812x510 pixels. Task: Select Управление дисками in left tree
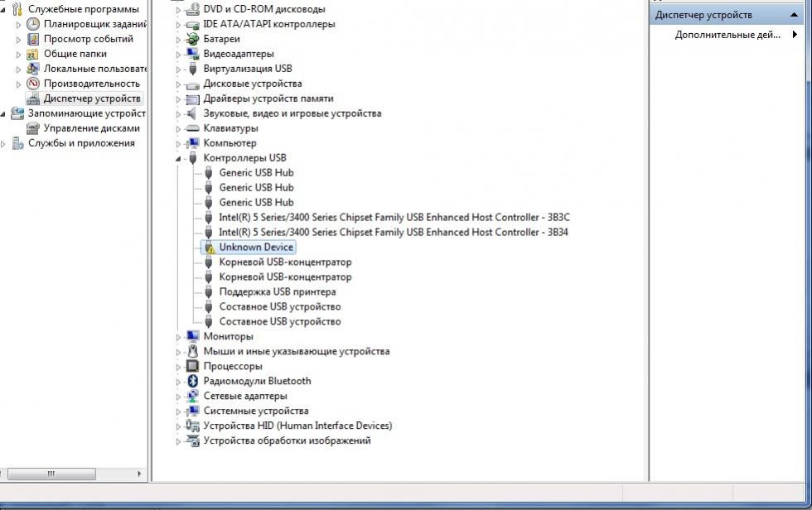(92, 128)
